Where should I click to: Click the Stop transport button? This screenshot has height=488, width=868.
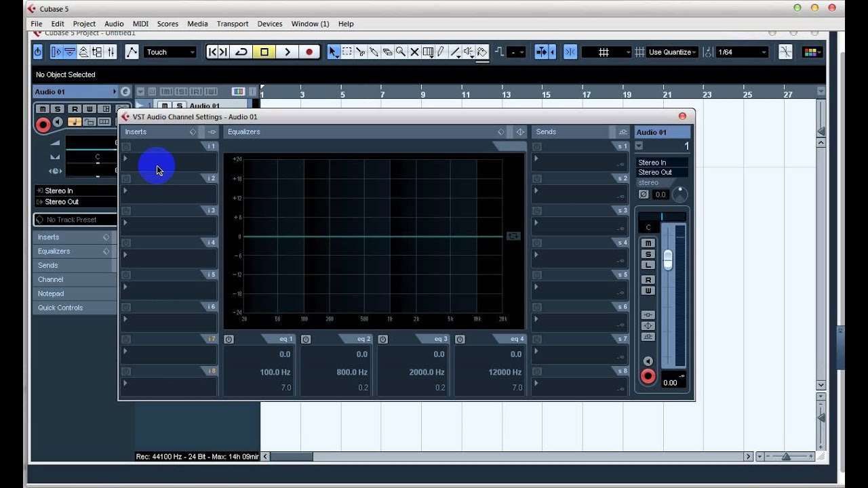click(x=264, y=52)
